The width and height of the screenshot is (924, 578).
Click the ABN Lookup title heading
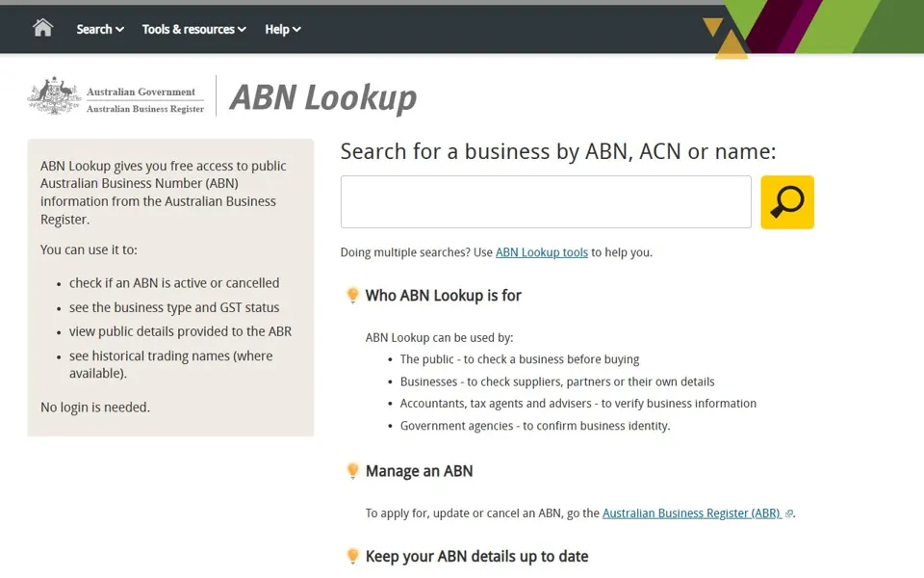point(323,97)
